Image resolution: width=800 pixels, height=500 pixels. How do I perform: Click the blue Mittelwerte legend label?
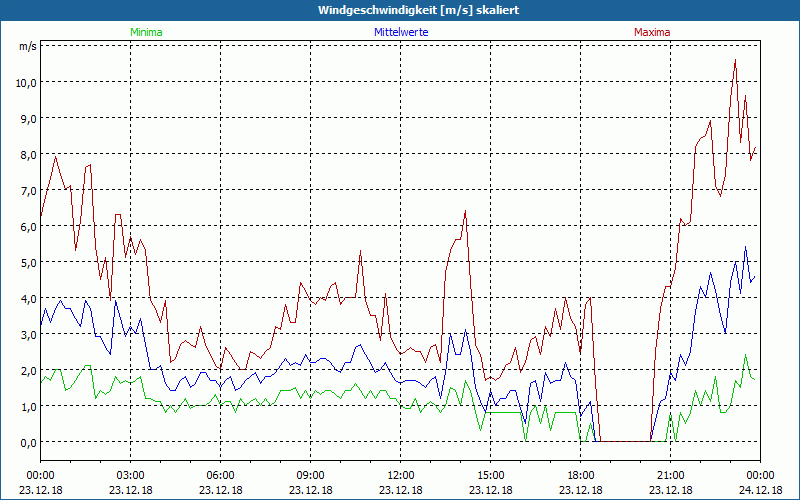click(401, 32)
